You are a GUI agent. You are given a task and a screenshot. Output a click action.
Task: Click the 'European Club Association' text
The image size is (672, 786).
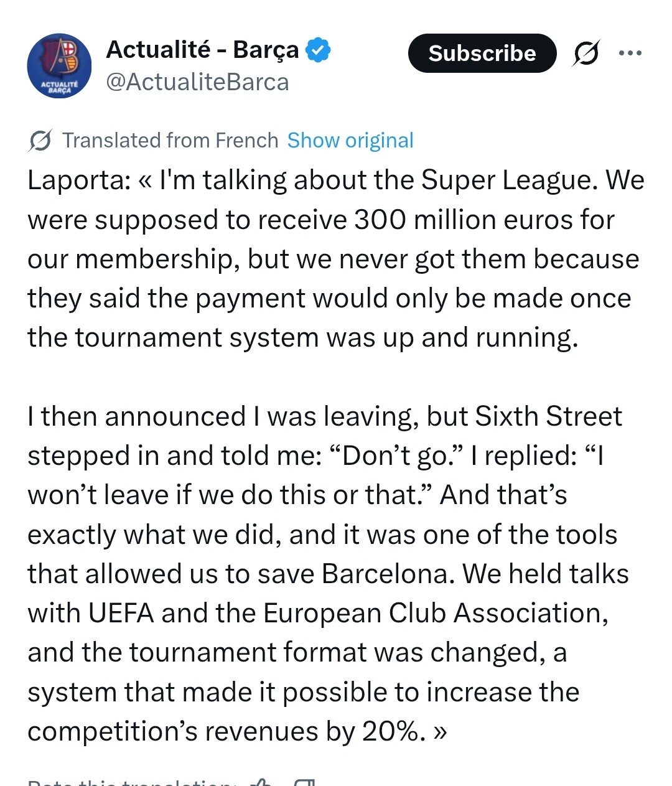tap(436, 613)
